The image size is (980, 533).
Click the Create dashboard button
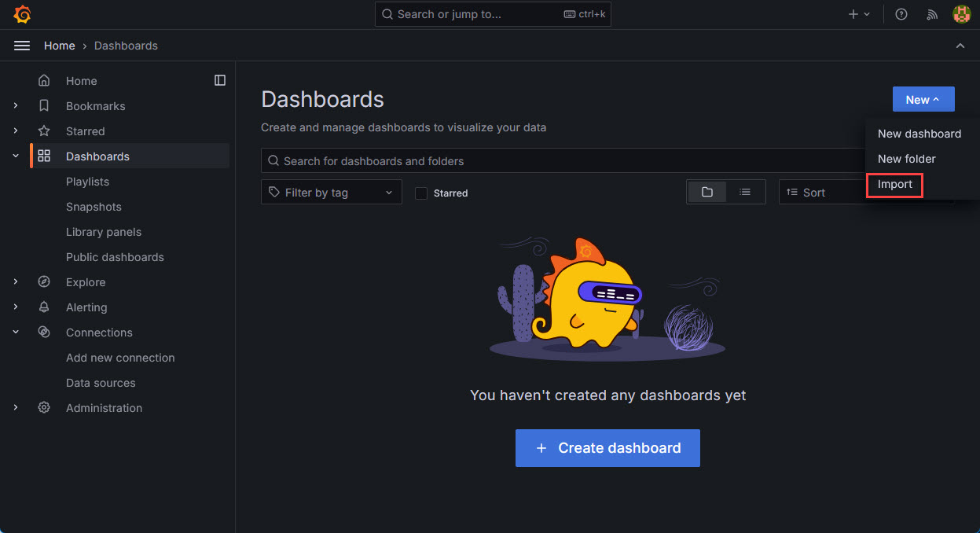[x=607, y=447]
